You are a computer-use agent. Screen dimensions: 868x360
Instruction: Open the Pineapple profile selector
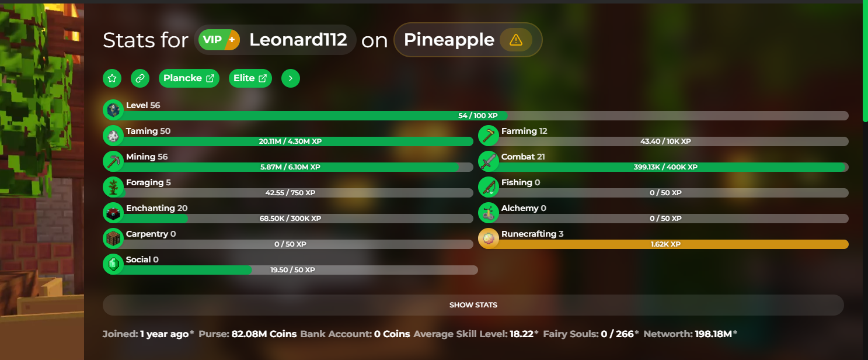[468, 40]
